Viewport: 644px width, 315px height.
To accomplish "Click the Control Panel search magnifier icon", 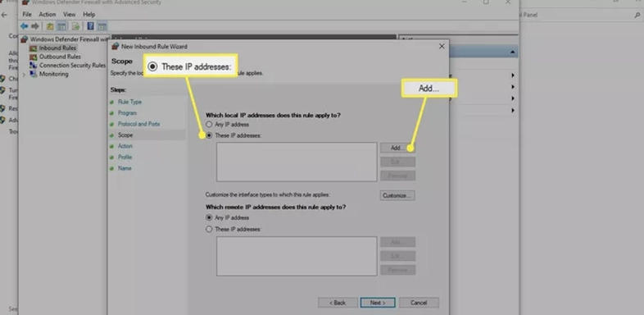I will 637,16.
